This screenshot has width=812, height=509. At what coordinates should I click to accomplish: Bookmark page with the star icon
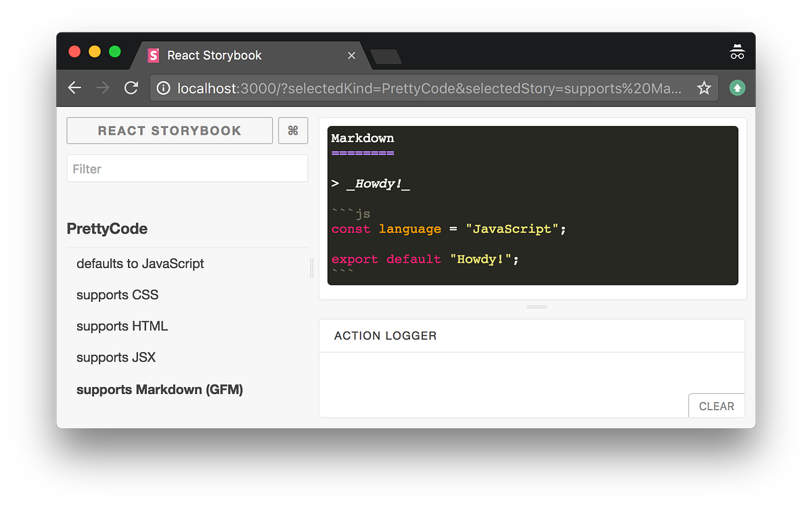point(704,88)
